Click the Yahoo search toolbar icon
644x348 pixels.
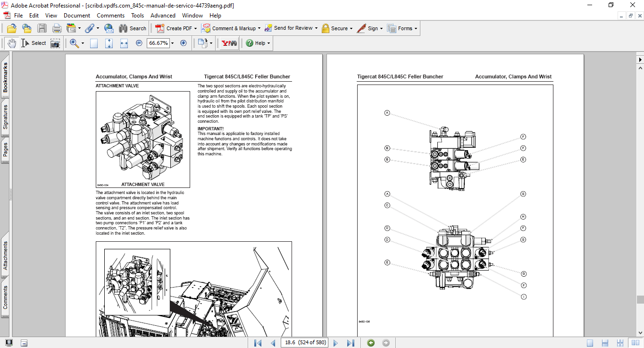point(229,43)
